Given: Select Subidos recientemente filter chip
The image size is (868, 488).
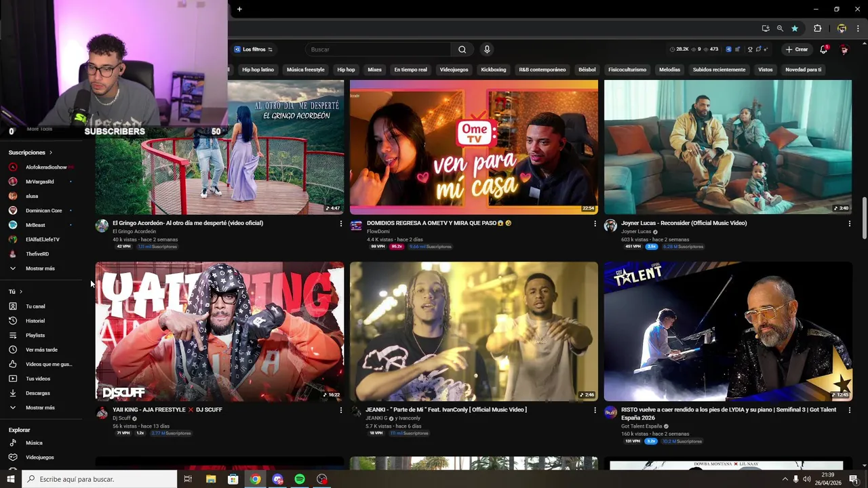Looking at the screenshot, I should click(x=719, y=70).
